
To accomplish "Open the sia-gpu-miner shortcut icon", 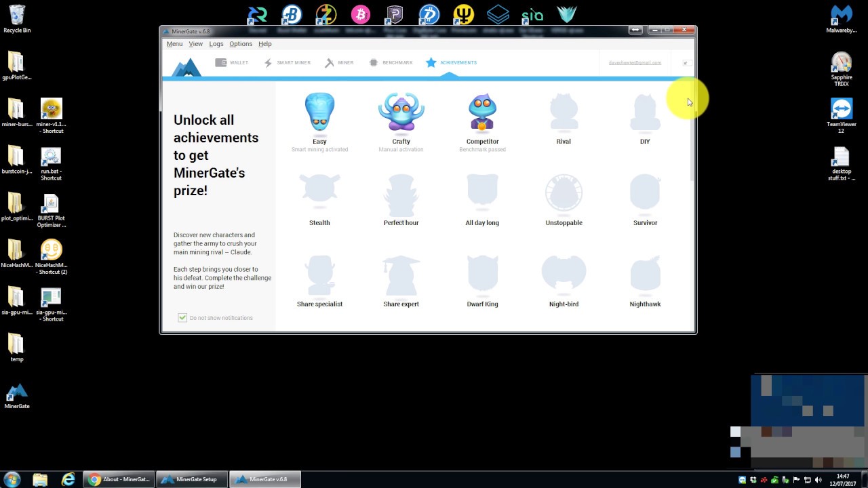I will click(51, 304).
